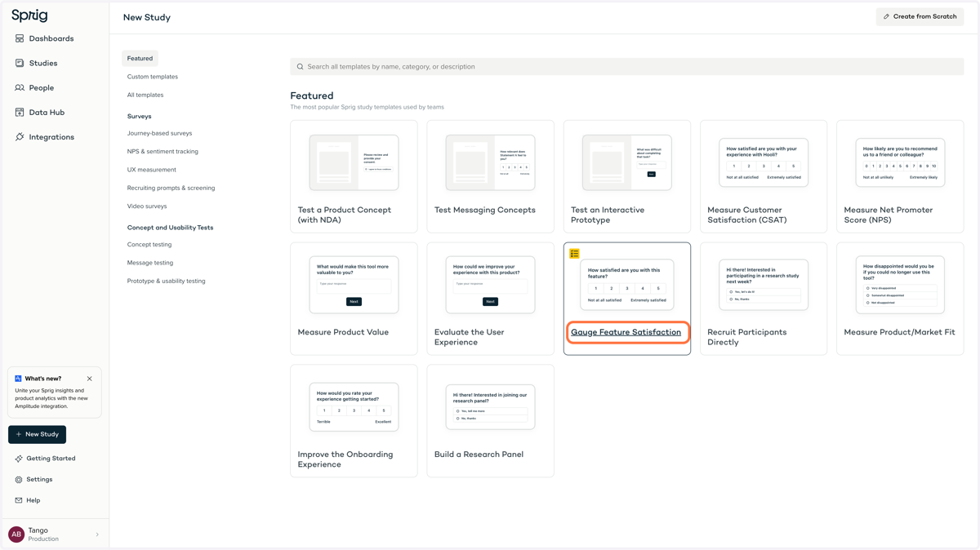Click the People label in sidebar
This screenshot has width=980, height=550.
42,87
